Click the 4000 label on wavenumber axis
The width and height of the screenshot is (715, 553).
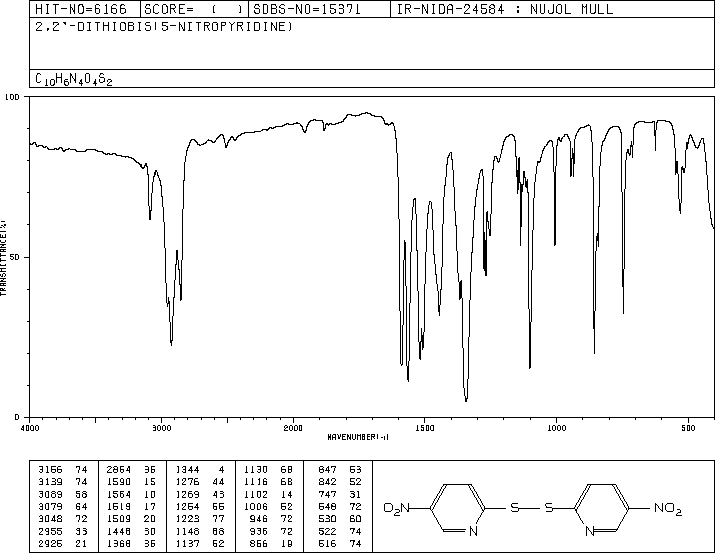click(30, 428)
